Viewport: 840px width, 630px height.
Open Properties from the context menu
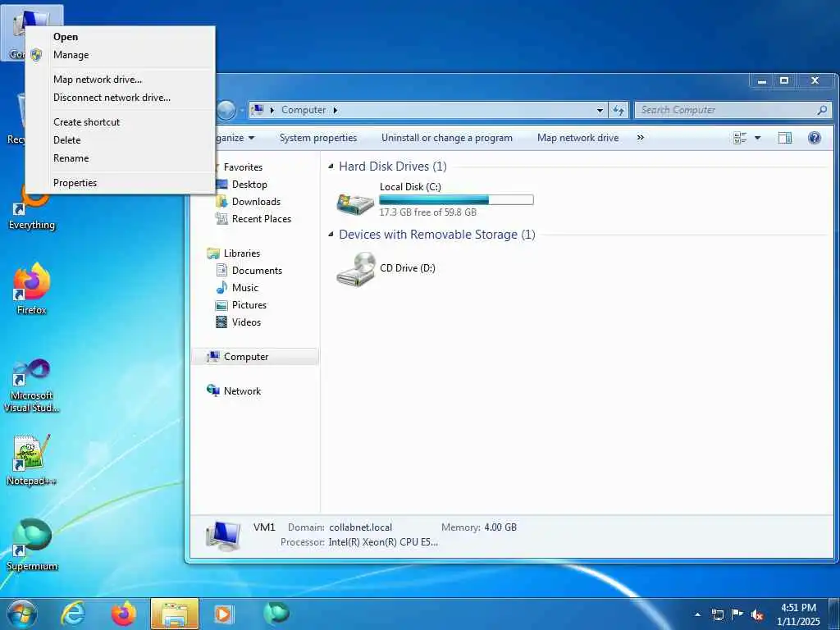pyautogui.click(x=120, y=183)
